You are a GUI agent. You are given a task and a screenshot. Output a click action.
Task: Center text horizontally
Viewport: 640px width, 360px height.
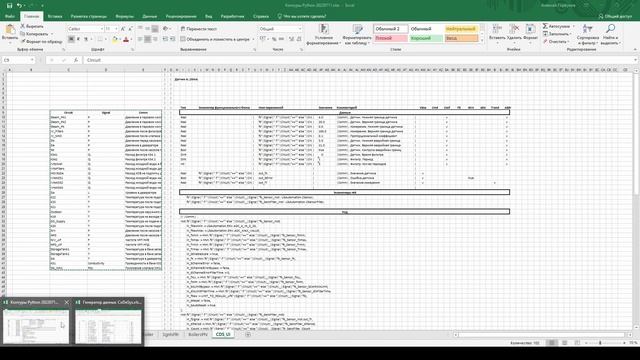147,39
